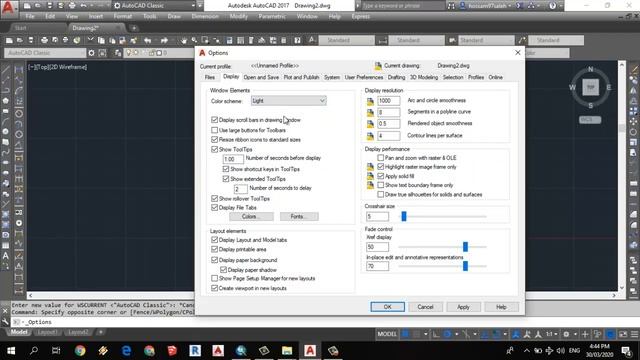Open Microsoft Edge from the taskbar
Viewport: 640px width, 360px height.
126,350
